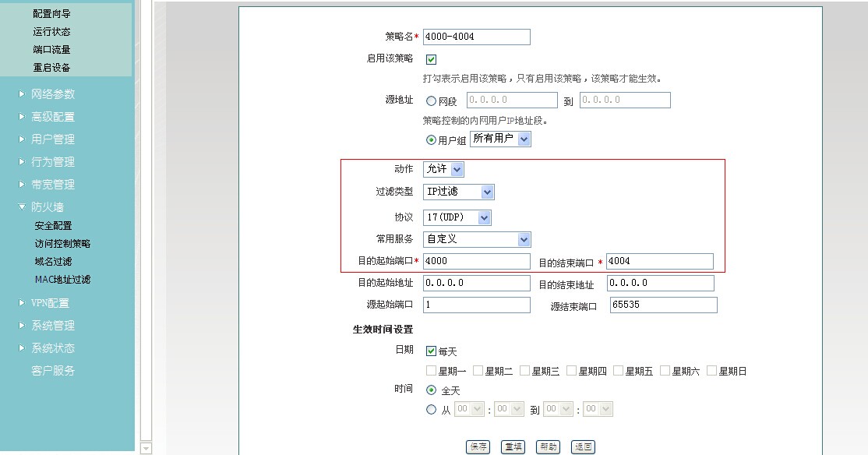
Task: Click the sidebar scrollbar down arrow
Action: (x=146, y=448)
